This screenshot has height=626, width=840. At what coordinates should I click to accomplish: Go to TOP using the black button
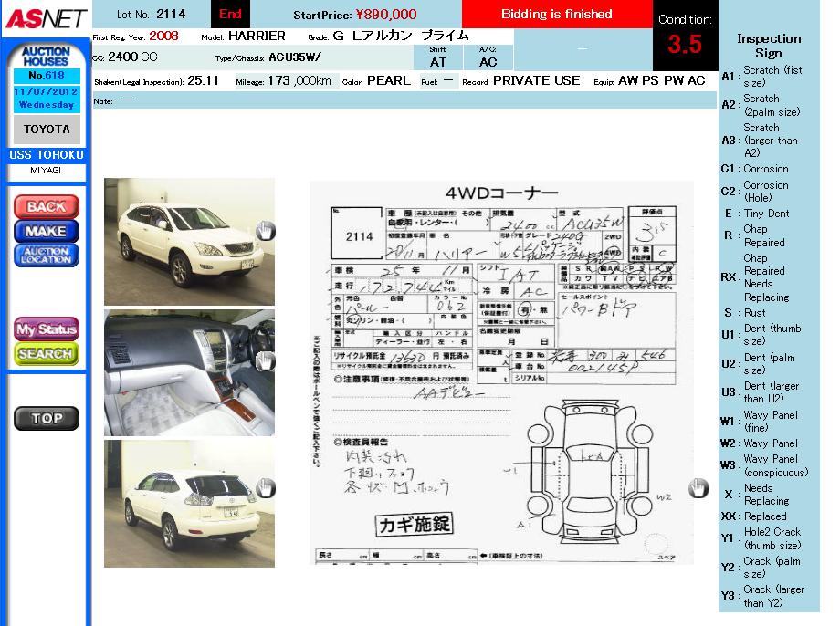pyautogui.click(x=47, y=418)
